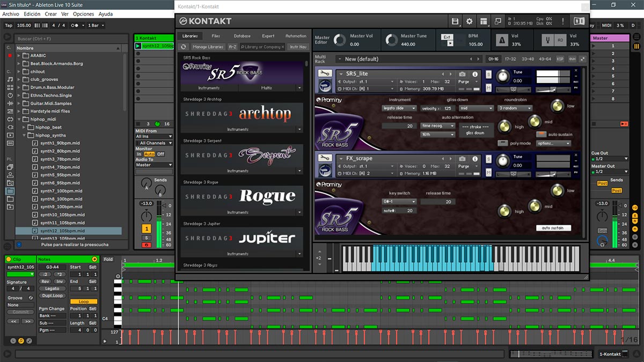Viewport: 644px width, 362px height.
Task: Switch to Kontakt Expert tab
Action: [268, 36]
